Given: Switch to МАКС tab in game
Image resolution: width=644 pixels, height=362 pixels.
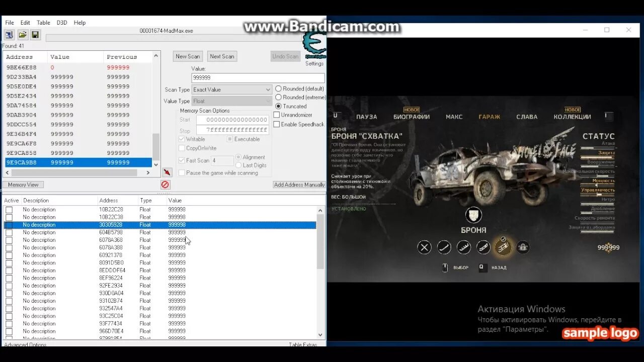Looking at the screenshot, I should (x=454, y=117).
